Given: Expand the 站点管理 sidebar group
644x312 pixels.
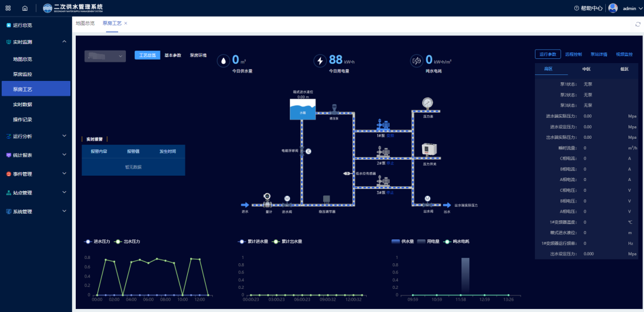Looking at the screenshot, I should pos(35,193).
